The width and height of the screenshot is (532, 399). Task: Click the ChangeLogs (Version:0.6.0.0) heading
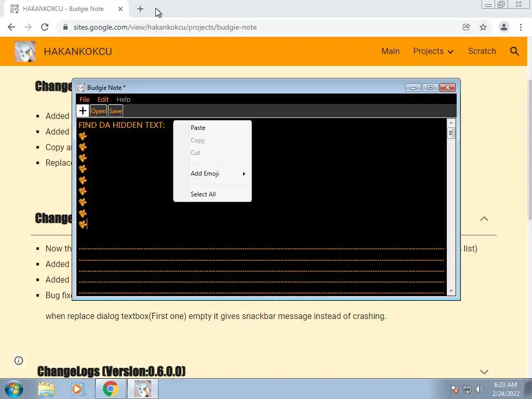coord(111,371)
